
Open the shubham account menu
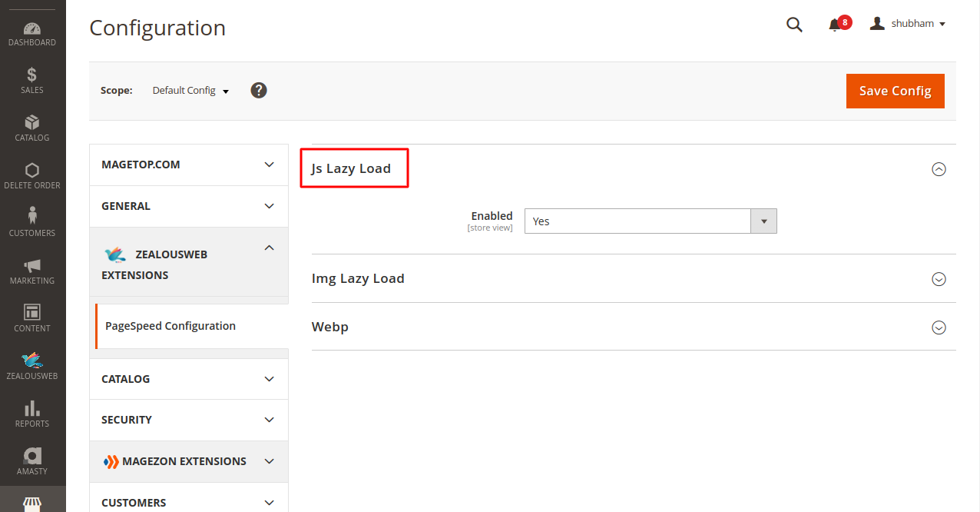(x=908, y=24)
